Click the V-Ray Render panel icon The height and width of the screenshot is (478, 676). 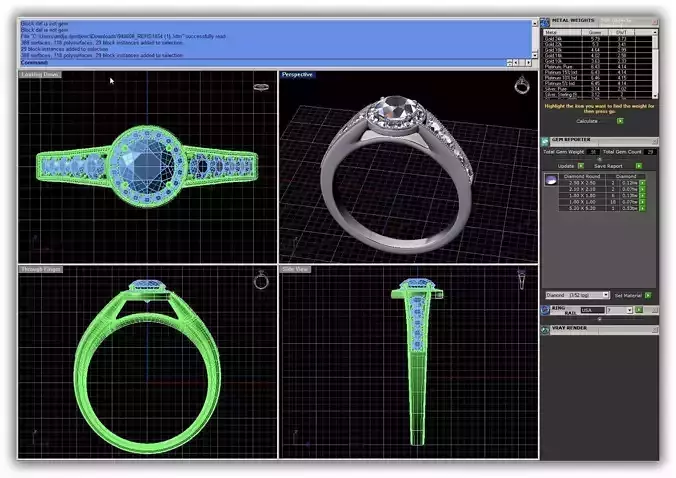coord(545,330)
